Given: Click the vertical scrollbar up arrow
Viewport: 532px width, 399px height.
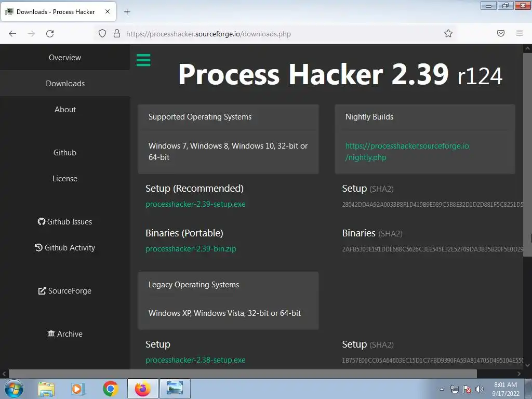Looking at the screenshot, I should 527,48.
